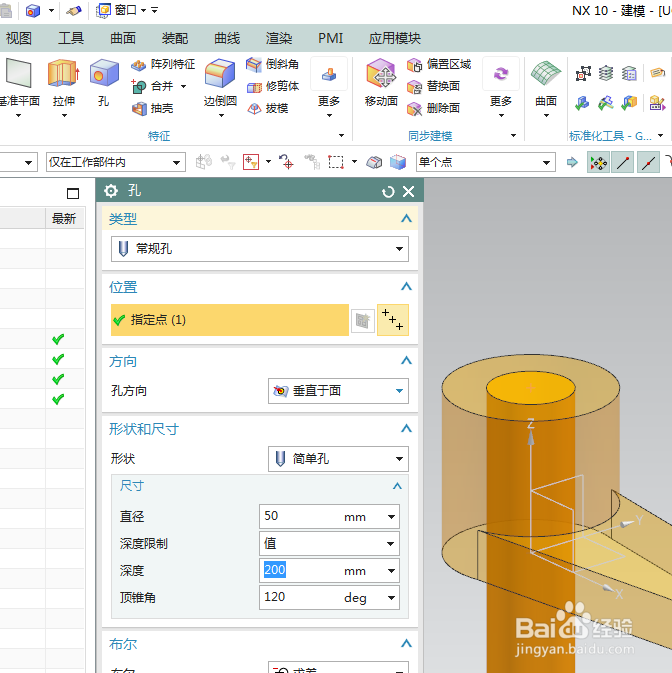
Task: Close the Hole dialog with X
Action: pos(409,191)
